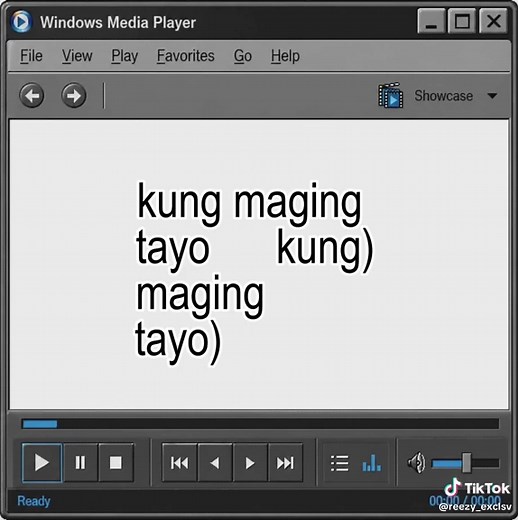This screenshot has width=518, height=520.
Task: Click the Ready status text
Action: (x=34, y=501)
